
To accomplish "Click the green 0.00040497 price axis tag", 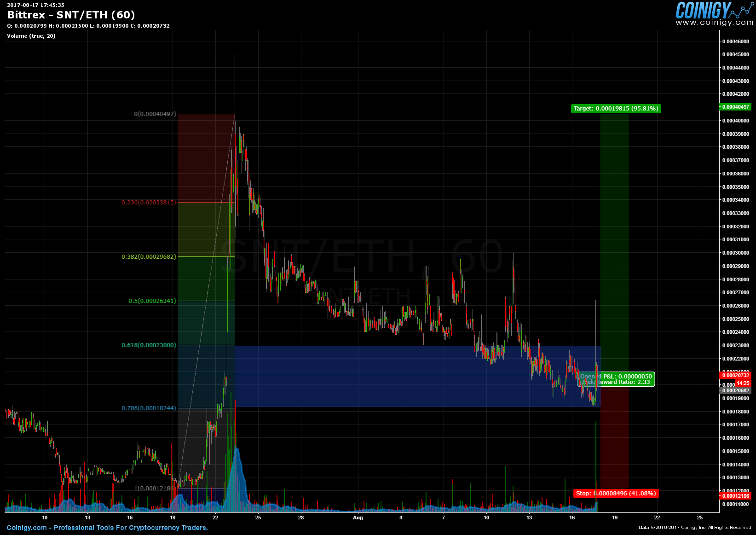I will point(735,107).
